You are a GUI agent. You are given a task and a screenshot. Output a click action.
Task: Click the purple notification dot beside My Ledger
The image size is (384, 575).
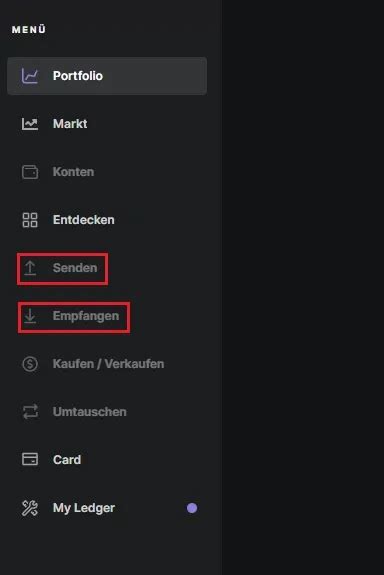(x=192, y=508)
